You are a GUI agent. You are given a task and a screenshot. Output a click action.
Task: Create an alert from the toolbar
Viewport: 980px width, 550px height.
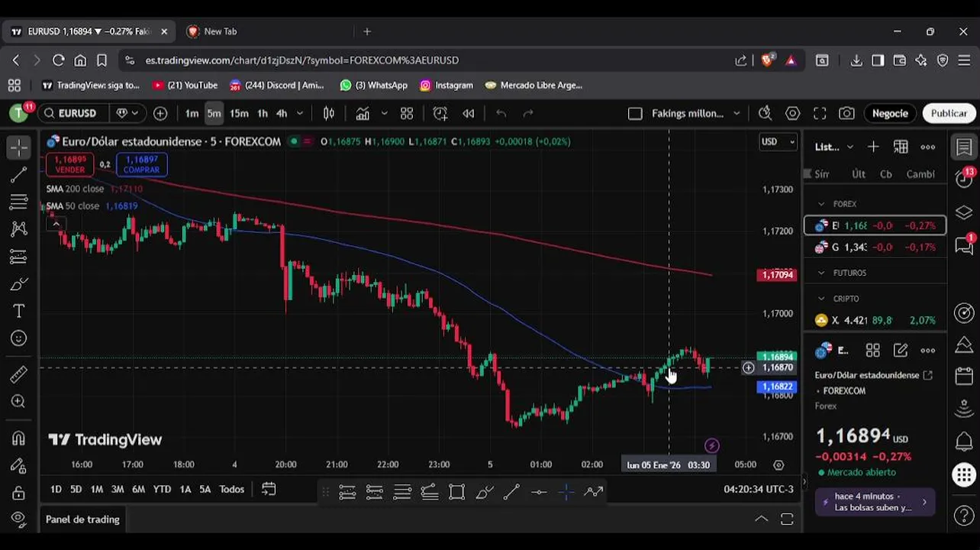(x=440, y=113)
